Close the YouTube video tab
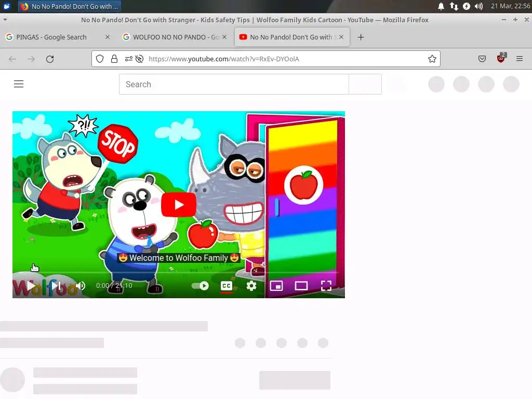The image size is (532, 399). click(341, 37)
